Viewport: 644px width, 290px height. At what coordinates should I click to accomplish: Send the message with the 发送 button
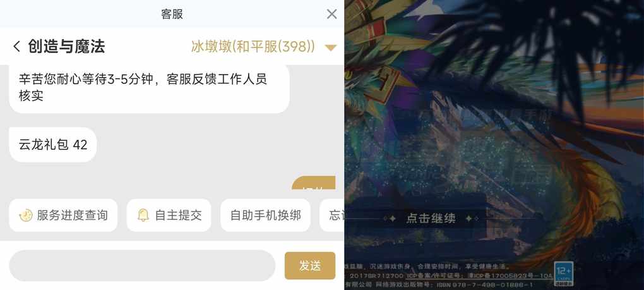(310, 266)
